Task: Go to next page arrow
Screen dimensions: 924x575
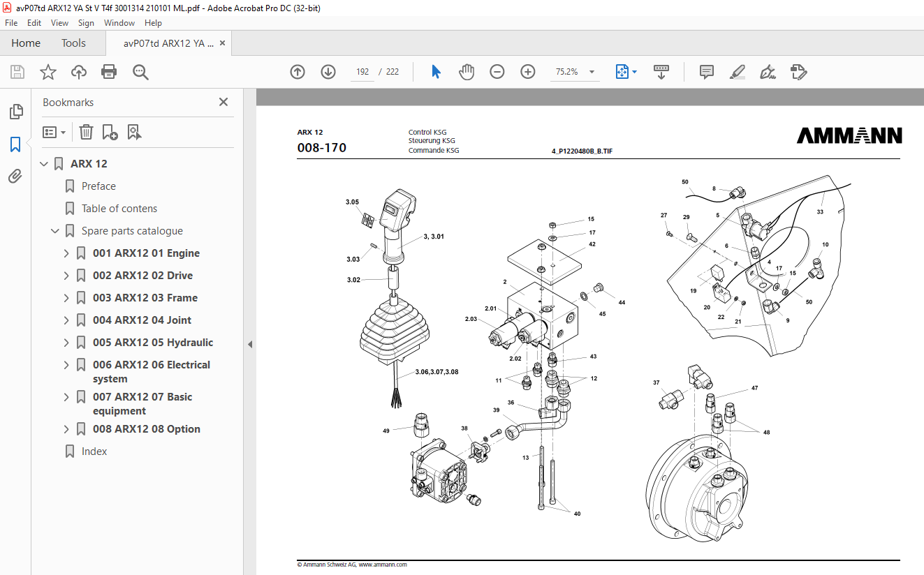Action: (x=328, y=72)
